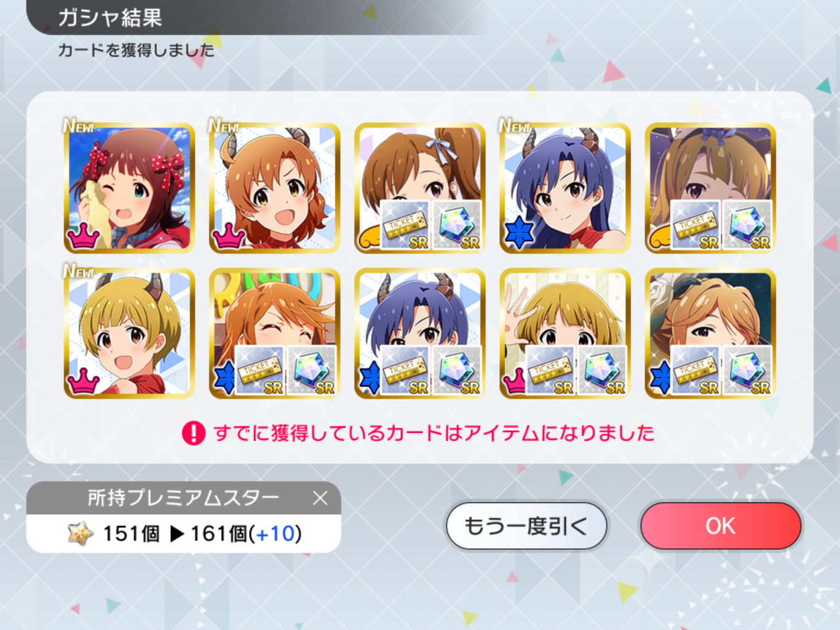Select the red-ribbon girl card thumbnail
Viewport: 840px width, 630px height.
(x=129, y=188)
